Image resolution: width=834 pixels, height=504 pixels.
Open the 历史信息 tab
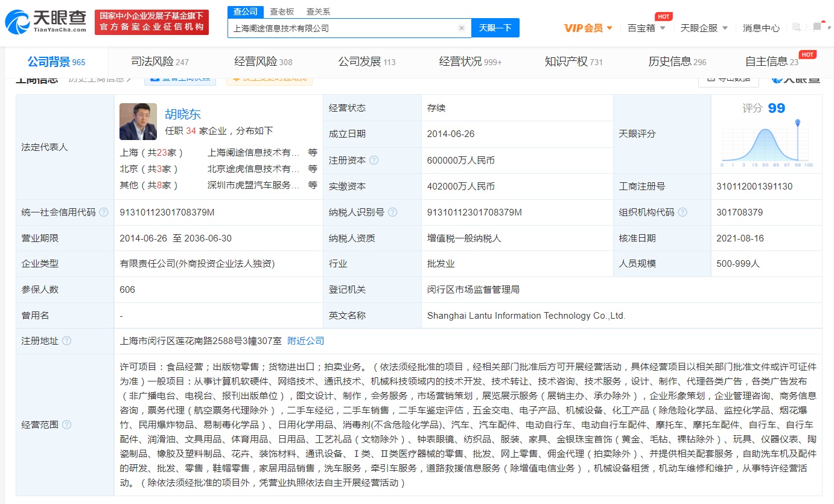pos(677,62)
